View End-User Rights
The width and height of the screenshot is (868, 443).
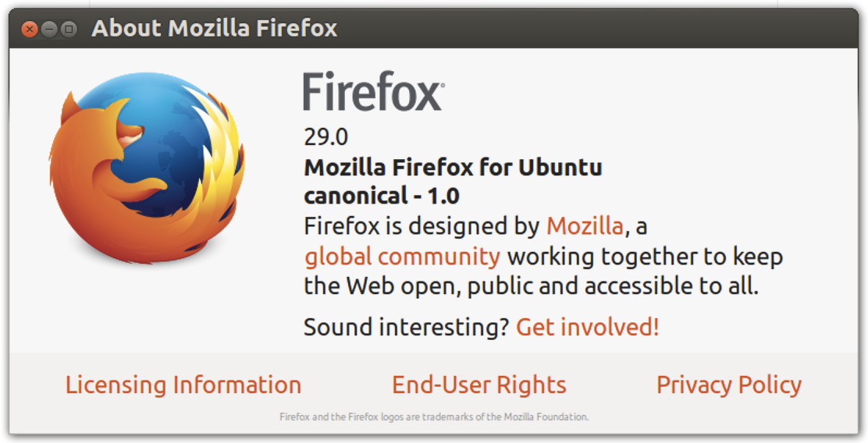[478, 385]
